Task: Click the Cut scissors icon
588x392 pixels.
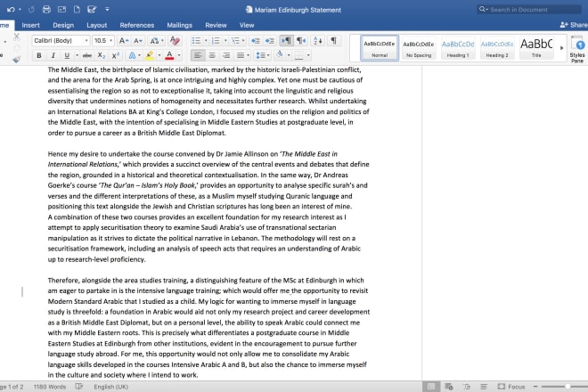Action: pyautogui.click(x=17, y=37)
